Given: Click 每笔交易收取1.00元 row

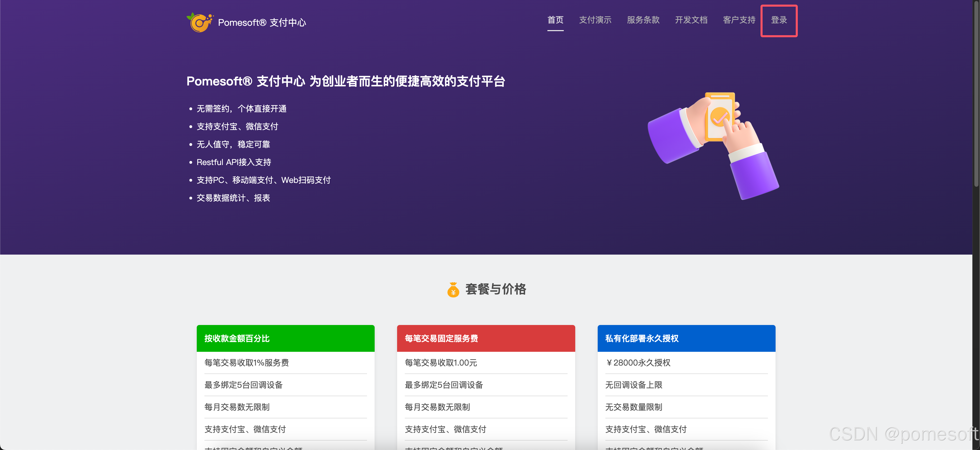Looking at the screenshot, I should point(440,362).
